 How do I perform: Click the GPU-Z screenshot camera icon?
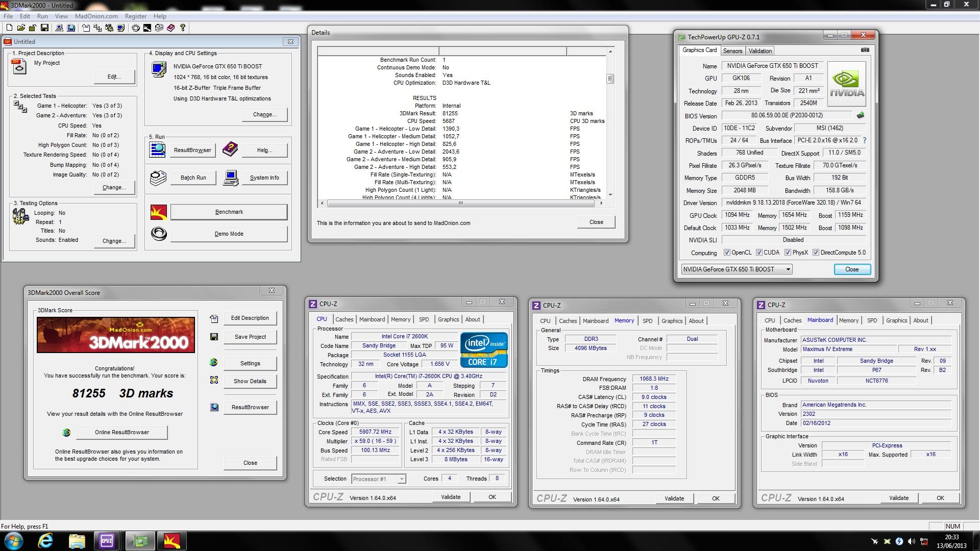pos(865,50)
